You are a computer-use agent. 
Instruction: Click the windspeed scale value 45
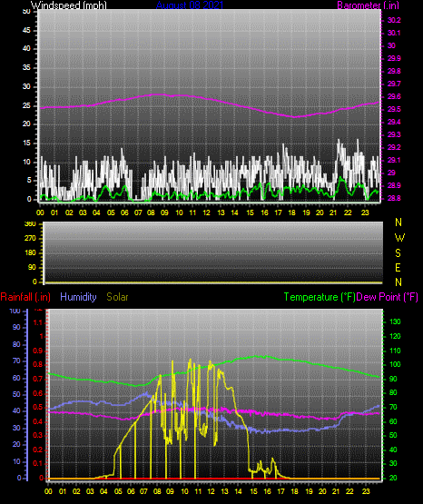27,31
